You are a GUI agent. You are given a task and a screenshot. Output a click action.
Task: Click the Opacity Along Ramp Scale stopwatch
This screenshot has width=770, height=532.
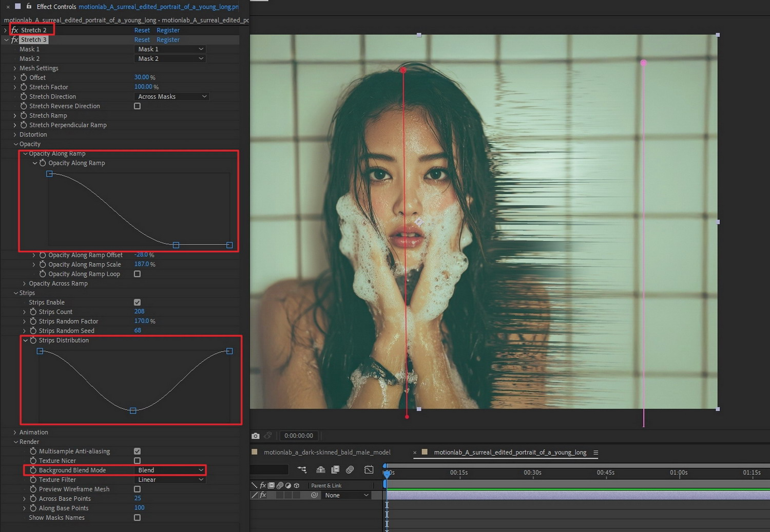click(43, 264)
